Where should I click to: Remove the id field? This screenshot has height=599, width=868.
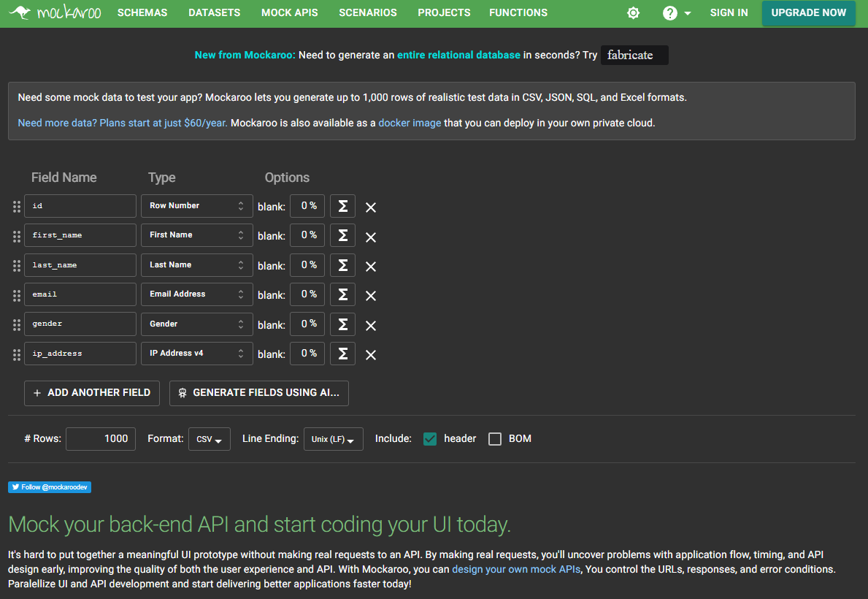371,207
